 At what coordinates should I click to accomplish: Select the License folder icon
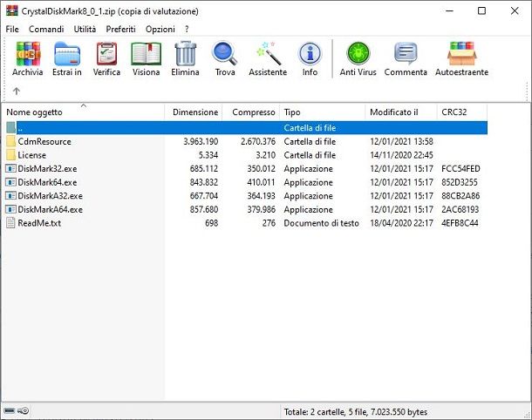[10, 155]
